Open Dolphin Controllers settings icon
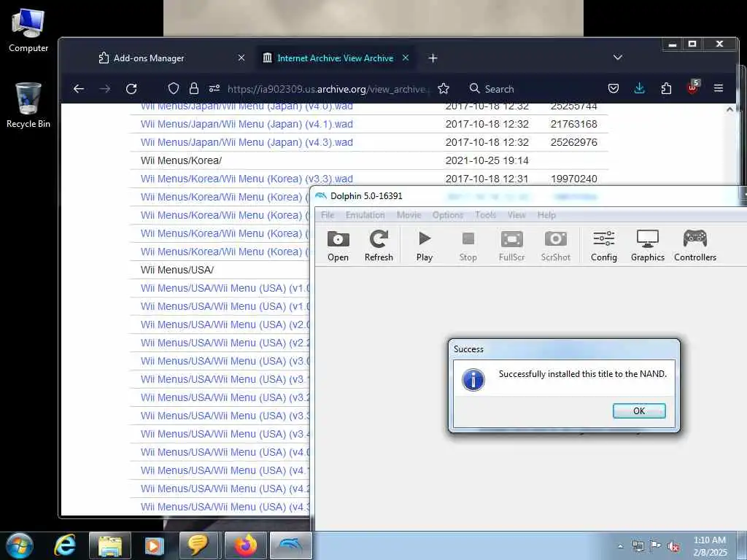747x560 pixels. click(x=695, y=246)
